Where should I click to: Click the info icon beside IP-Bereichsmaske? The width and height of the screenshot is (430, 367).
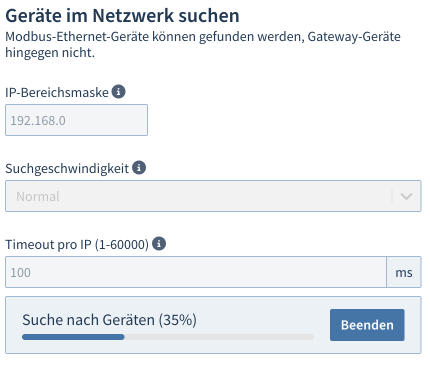118,92
